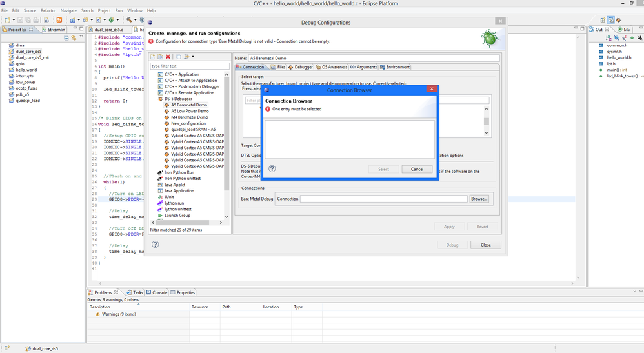
Task: Select the interrupts project in Project Explorer
Action: coord(25,76)
